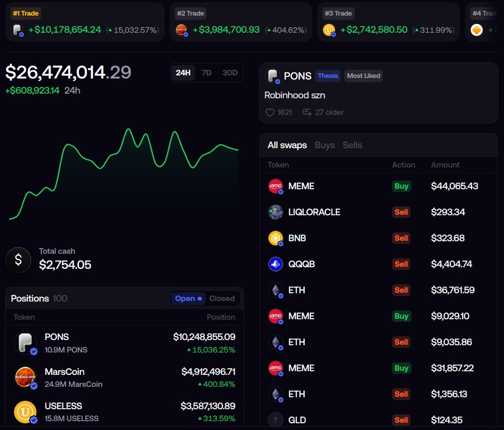Open older thesis entries via reply icon

coord(307,112)
